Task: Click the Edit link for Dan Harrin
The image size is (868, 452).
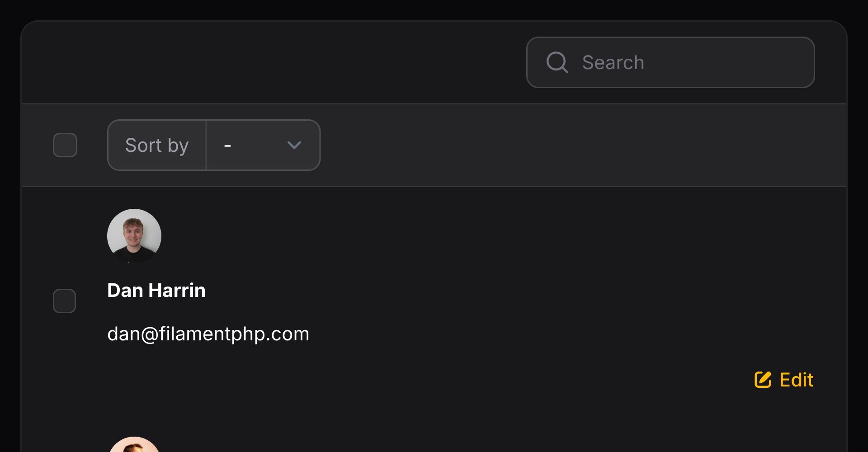Action: coord(796,380)
